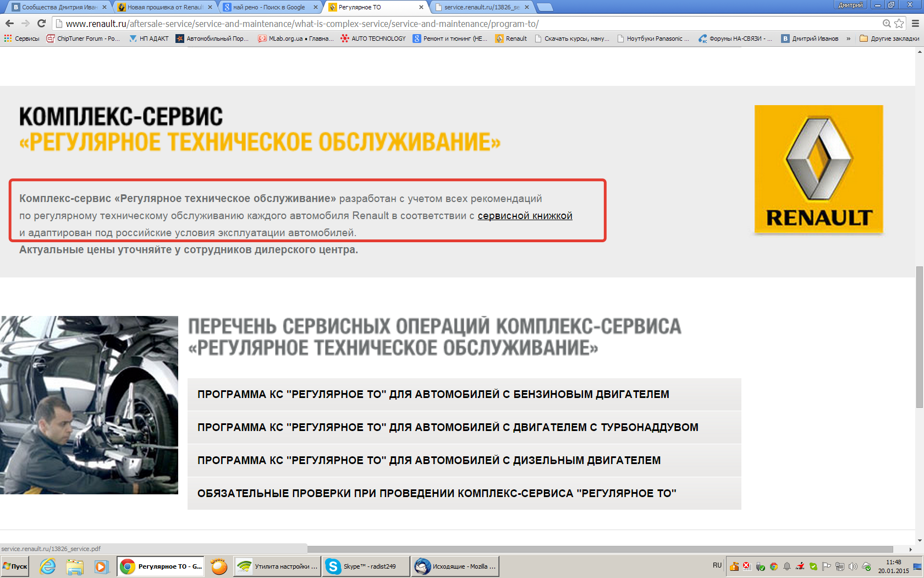Launch the media player icon in taskbar
The height and width of the screenshot is (578, 924).
coord(101,566)
